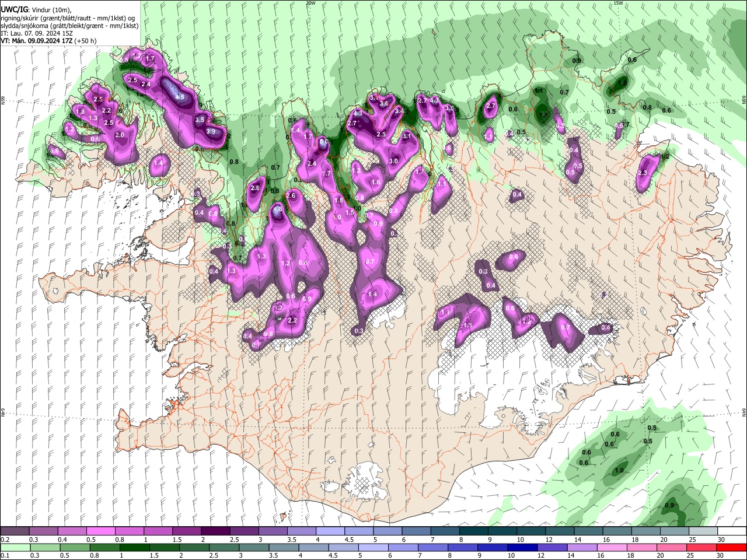
Task: Click palest green 0.1 swatch in rain legend
Action: 15,547
